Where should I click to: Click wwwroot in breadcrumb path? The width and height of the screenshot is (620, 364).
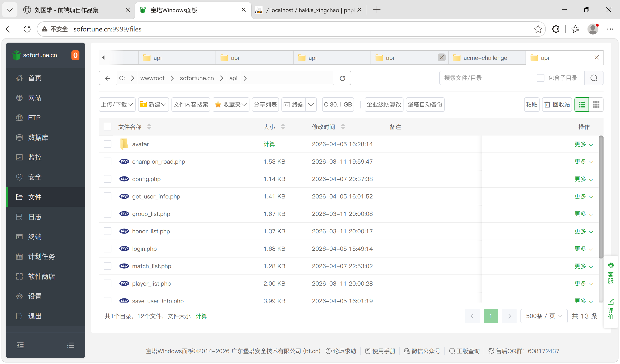point(152,78)
